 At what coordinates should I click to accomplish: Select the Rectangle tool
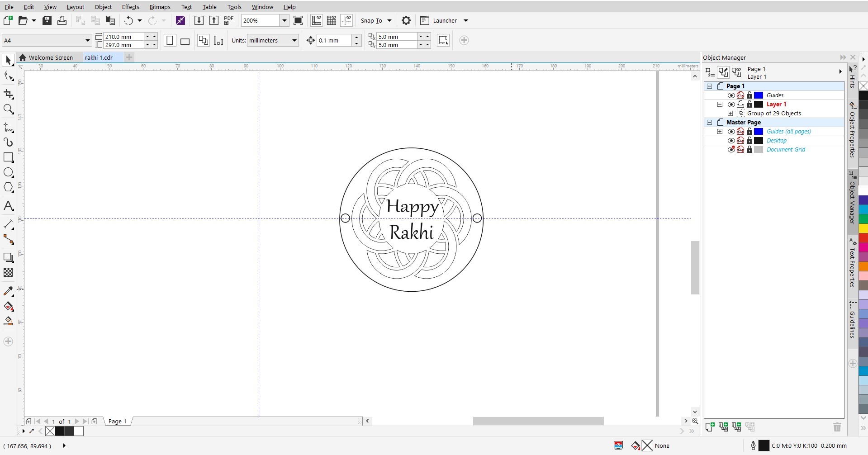pyautogui.click(x=8, y=157)
